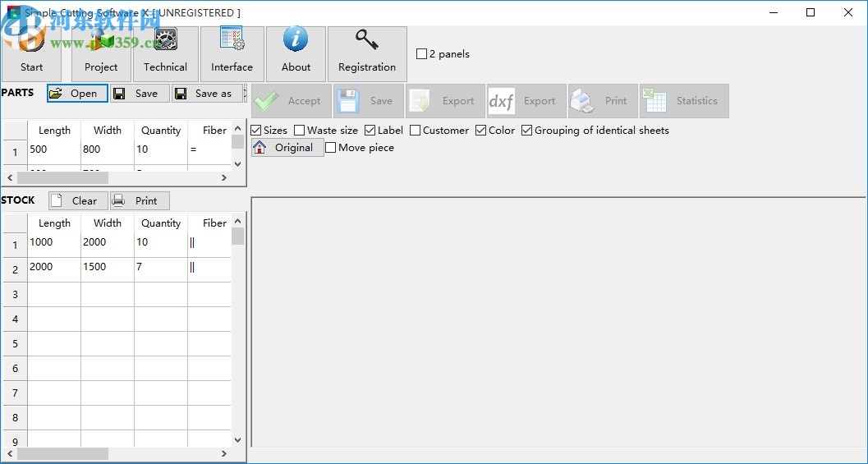Click STOCK table scroll-down arrow
868x464 pixels.
click(237, 440)
